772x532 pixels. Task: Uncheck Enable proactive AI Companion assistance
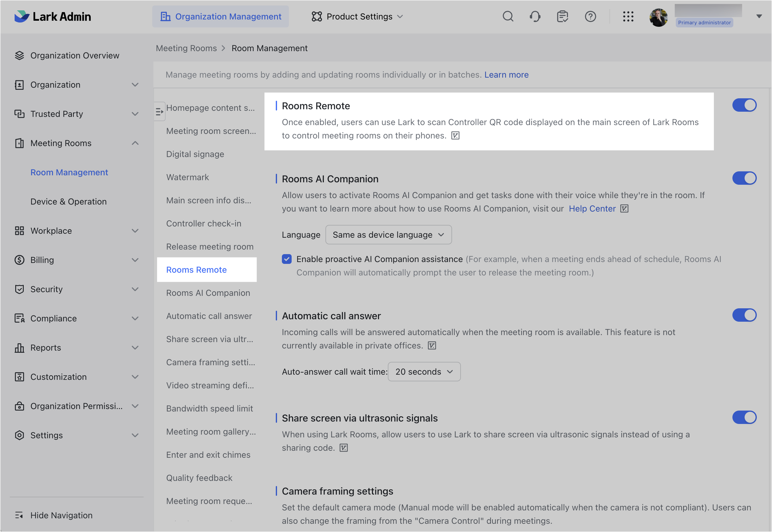click(x=287, y=259)
